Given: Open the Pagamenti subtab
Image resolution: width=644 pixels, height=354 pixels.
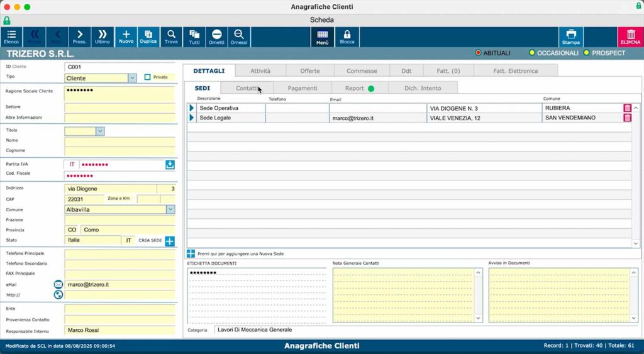Looking at the screenshot, I should coord(303,88).
